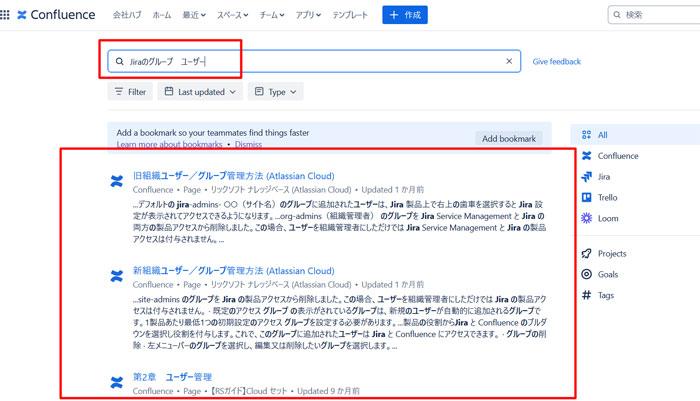This screenshot has height=401, width=700.
Task: Click calendar icon on Last updated
Action: 169,92
